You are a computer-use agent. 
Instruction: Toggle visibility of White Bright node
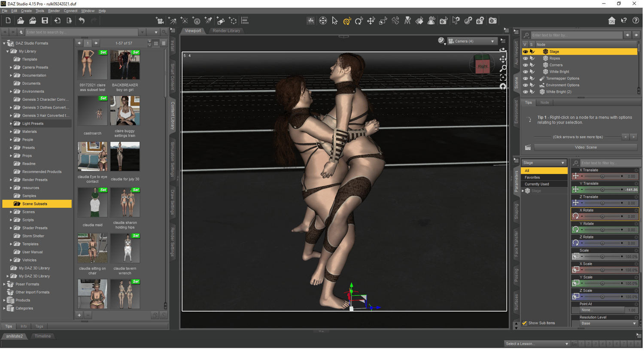(525, 72)
